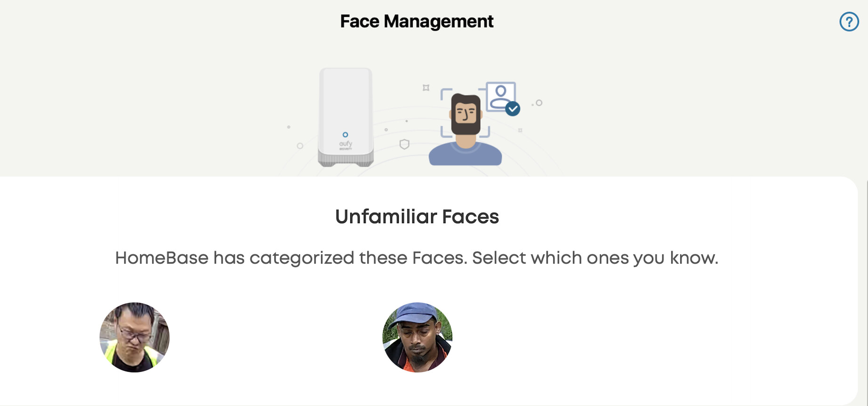868x406 pixels.
Task: Click the blue checkmark badge
Action: pos(513,109)
